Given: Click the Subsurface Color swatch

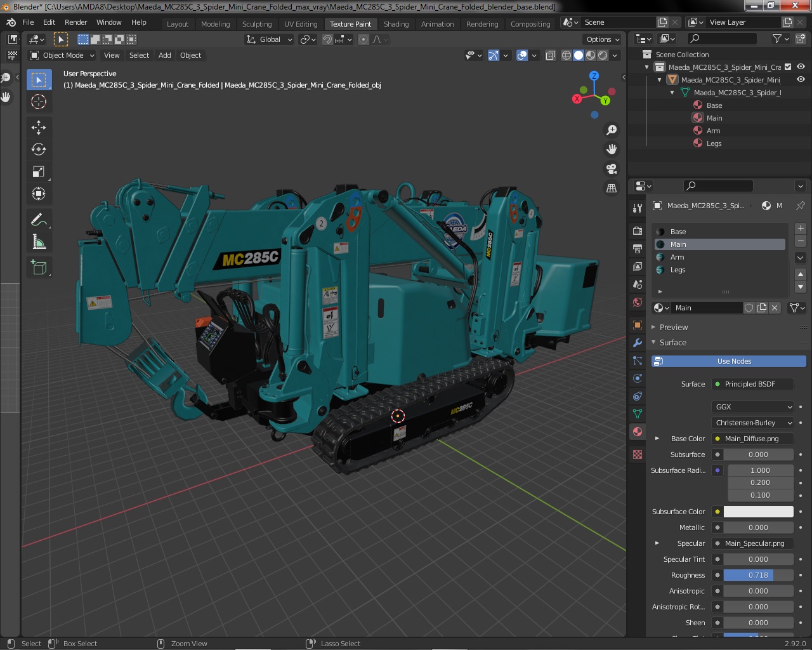Looking at the screenshot, I should [x=758, y=512].
